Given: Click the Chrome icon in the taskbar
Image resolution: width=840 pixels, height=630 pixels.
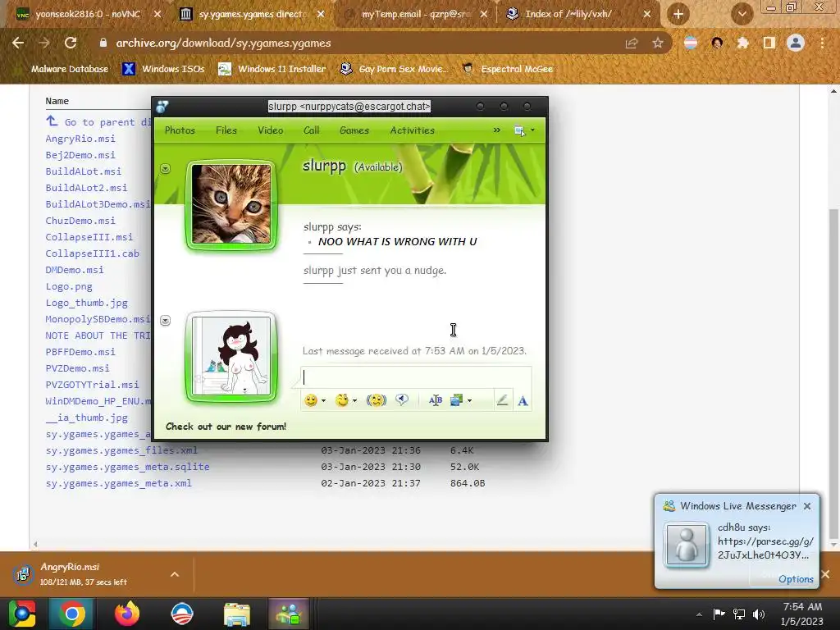Looking at the screenshot, I should pyautogui.click(x=72, y=614).
